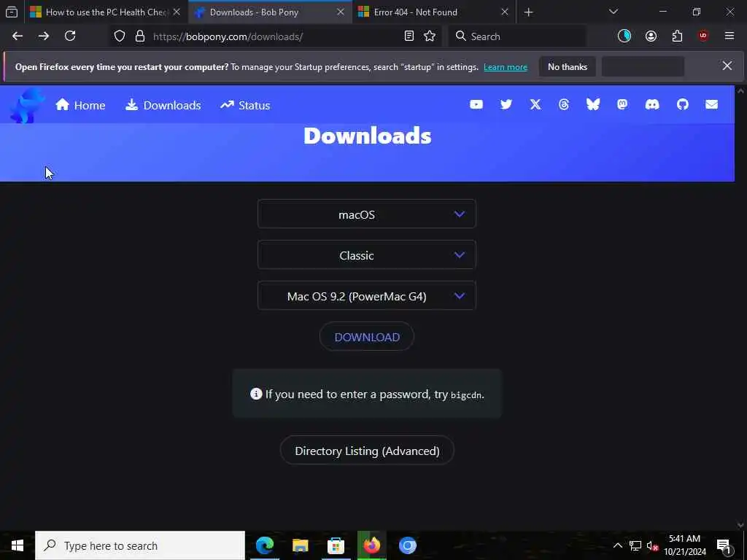Open the Learn more link
Screen dimensions: 747x560
click(x=506, y=67)
